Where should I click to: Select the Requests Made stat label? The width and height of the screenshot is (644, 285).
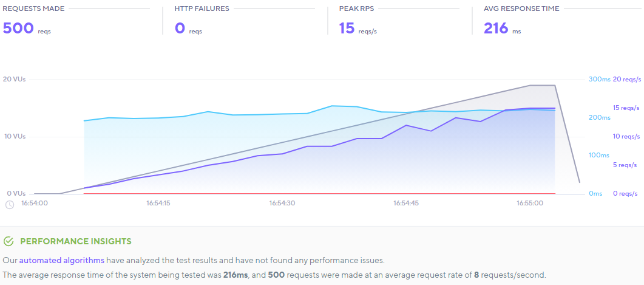coord(33,9)
